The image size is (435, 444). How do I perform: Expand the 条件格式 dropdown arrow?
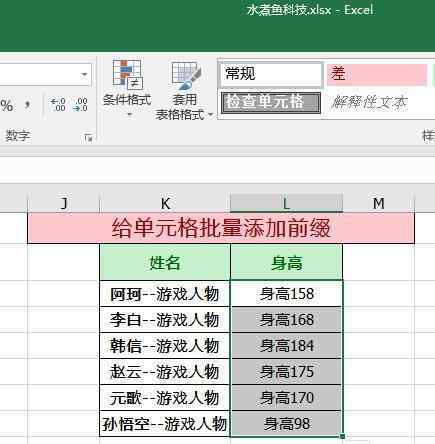coord(129,115)
